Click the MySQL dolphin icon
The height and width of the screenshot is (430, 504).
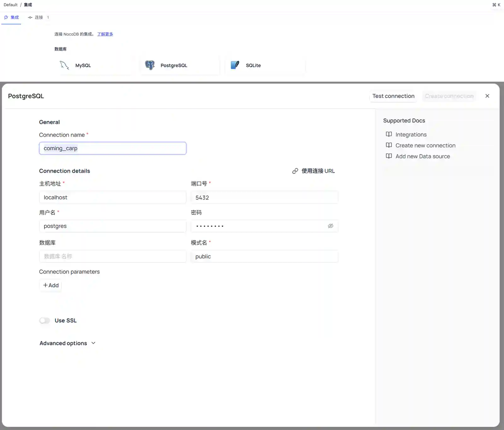(x=64, y=65)
